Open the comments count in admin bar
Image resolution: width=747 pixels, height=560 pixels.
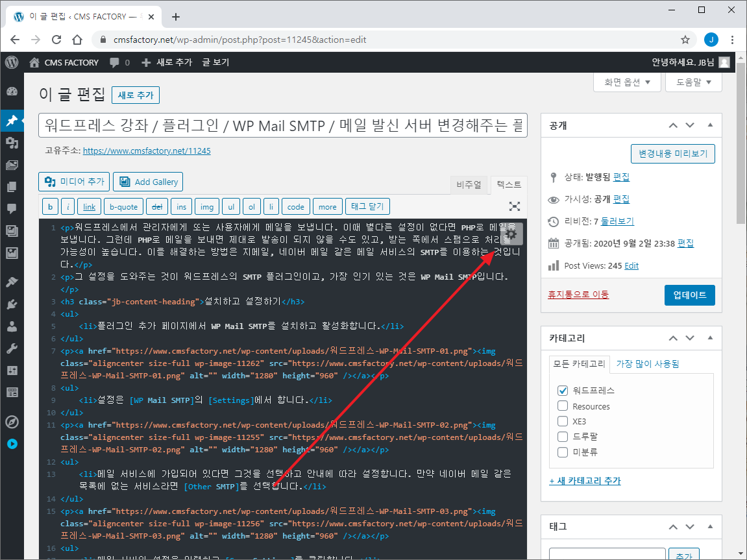[119, 62]
